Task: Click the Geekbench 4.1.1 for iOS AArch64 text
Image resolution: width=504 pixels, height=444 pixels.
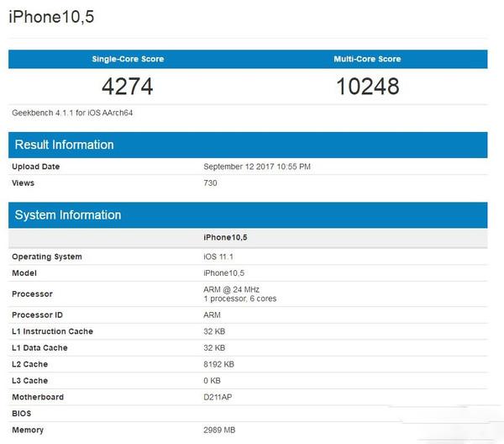Action: (x=72, y=113)
